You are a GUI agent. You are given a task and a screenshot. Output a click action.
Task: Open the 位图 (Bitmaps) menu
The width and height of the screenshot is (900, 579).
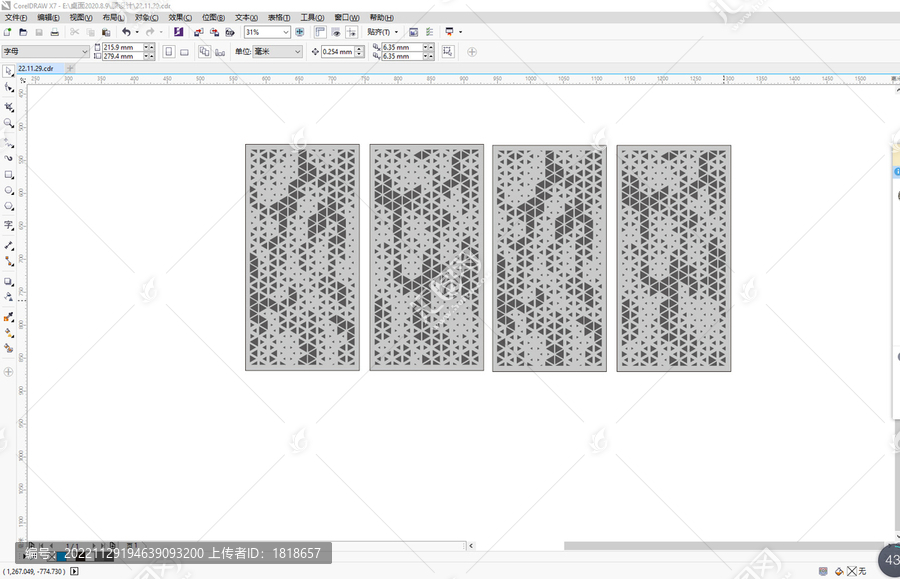[x=213, y=18]
